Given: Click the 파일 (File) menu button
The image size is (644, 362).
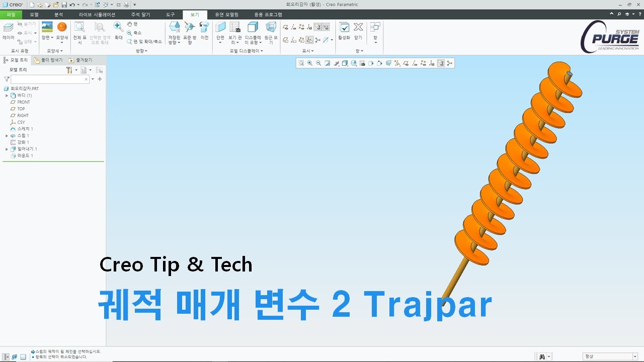Looking at the screenshot, I should 11,15.
